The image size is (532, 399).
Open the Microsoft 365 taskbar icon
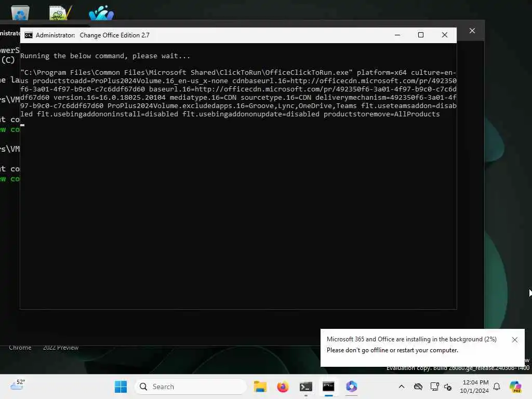coord(352,387)
